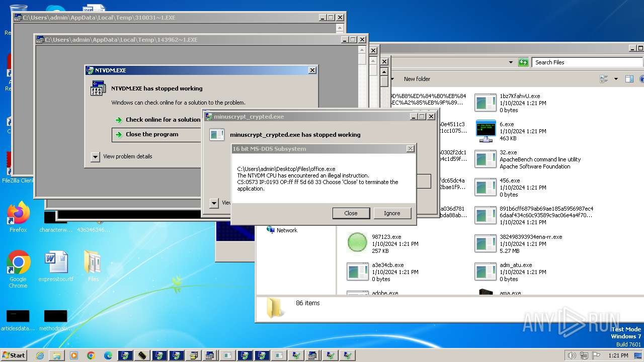Select the 456.exe file icon
This screenshot has width=644, height=362.
(x=486, y=187)
